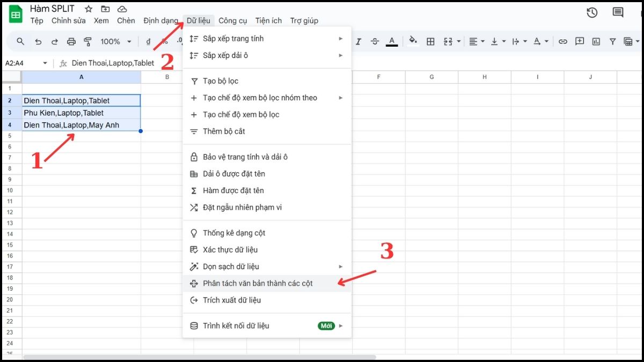Expand the 'Sắp xếp trang tính' submenu
Viewport: 644px width, 362px height.
231,38
